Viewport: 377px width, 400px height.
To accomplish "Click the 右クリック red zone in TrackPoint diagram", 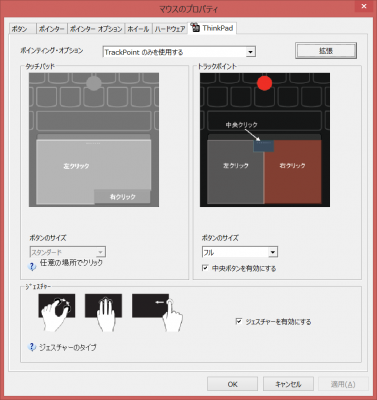I will tap(293, 172).
